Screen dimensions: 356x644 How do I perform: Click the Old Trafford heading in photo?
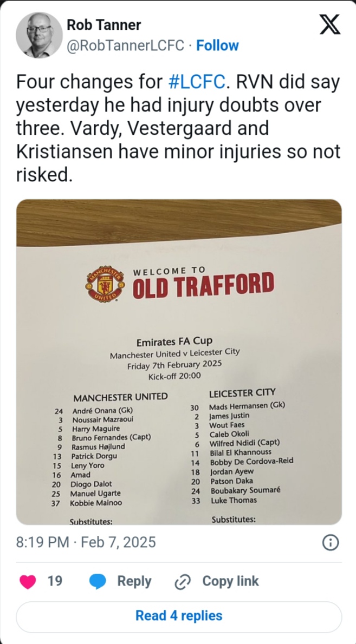point(203,285)
